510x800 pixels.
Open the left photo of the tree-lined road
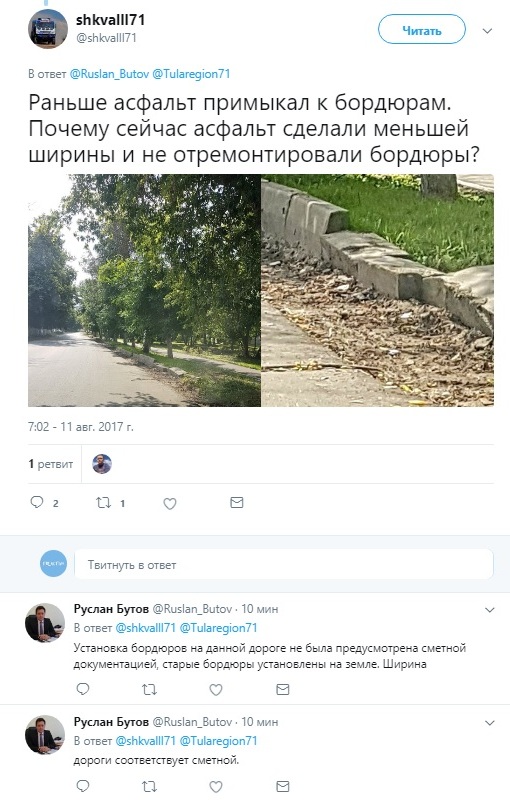click(x=144, y=290)
